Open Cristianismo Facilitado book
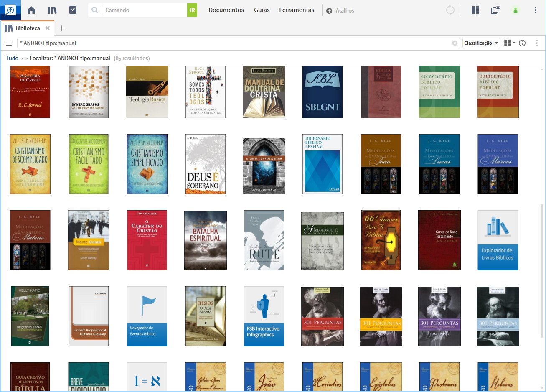The image size is (546, 392). pos(89,164)
